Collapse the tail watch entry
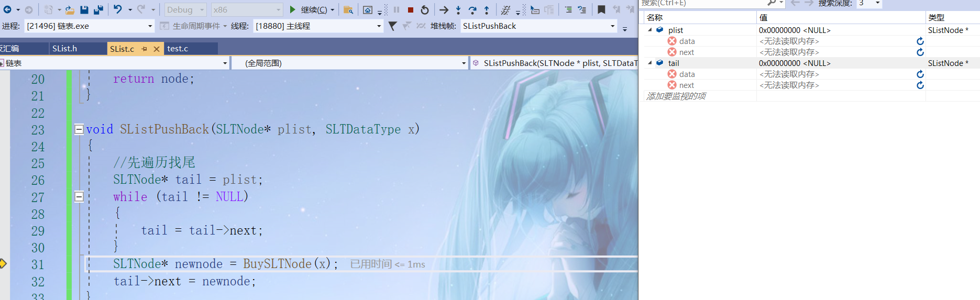The width and height of the screenshot is (980, 300). (x=650, y=63)
